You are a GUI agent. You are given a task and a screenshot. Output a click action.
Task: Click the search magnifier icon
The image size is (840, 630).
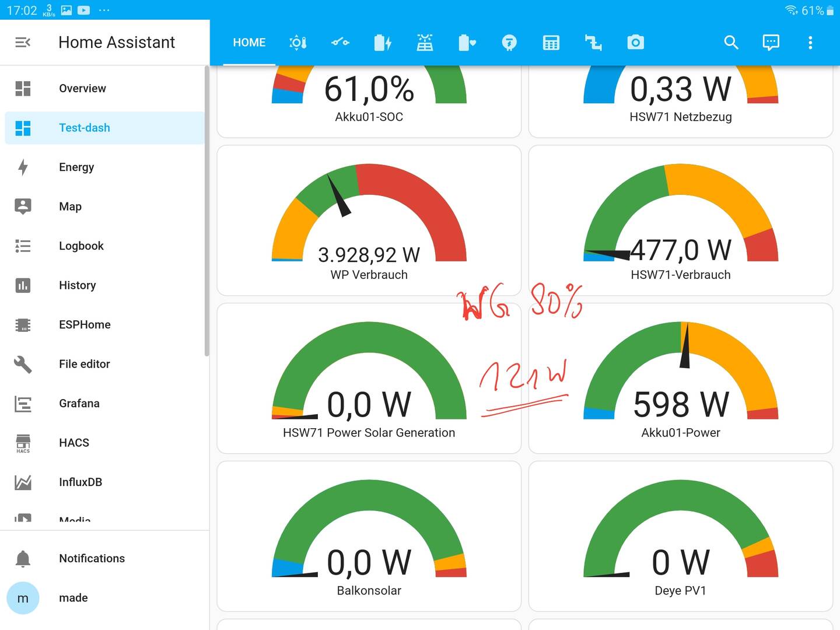coord(731,42)
